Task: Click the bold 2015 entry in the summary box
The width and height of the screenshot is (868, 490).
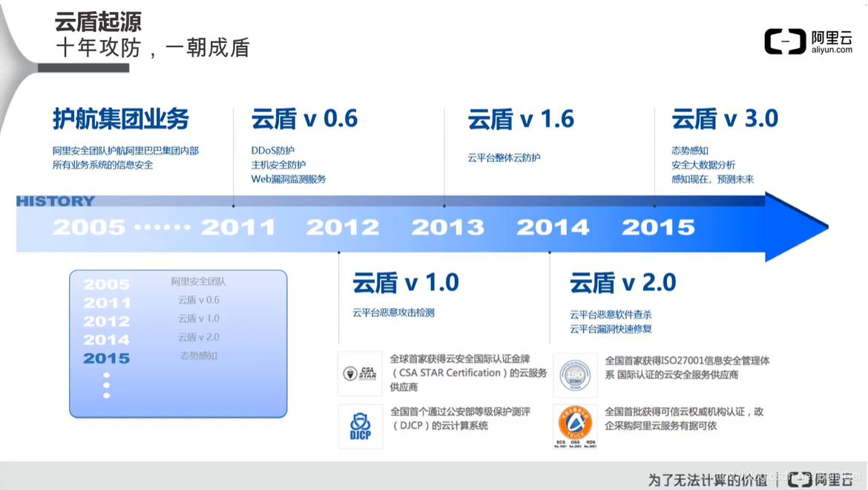Action: click(x=106, y=359)
